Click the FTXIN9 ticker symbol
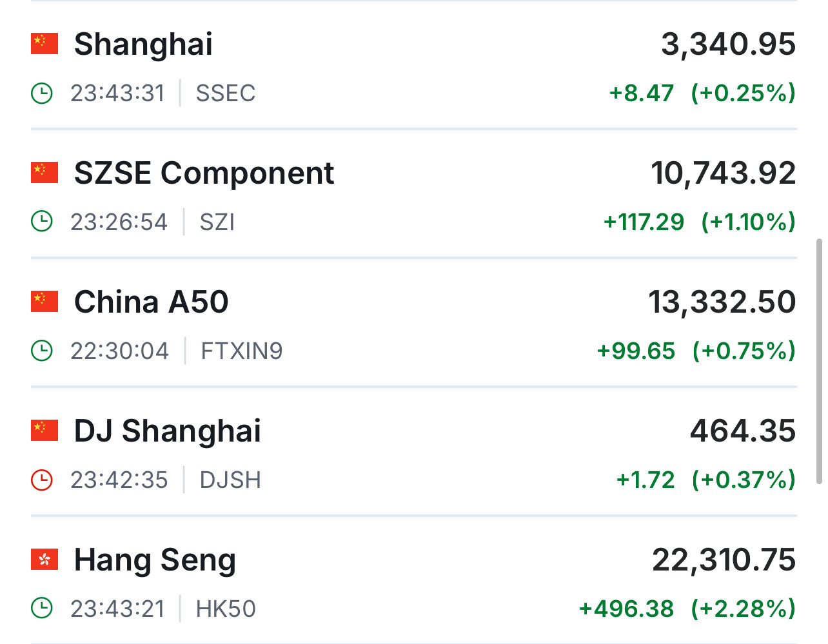828x644 pixels. pos(242,351)
